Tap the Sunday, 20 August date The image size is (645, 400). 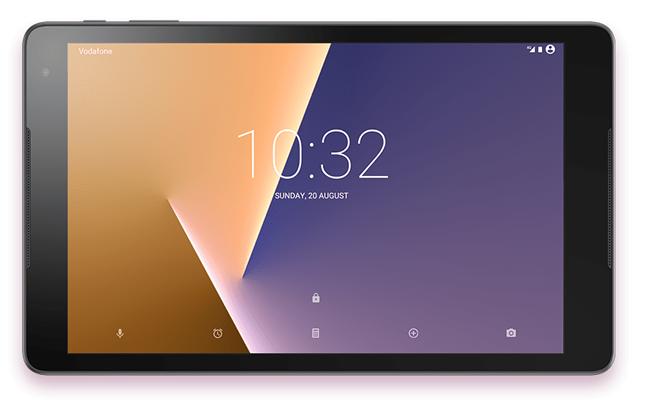[311, 196]
